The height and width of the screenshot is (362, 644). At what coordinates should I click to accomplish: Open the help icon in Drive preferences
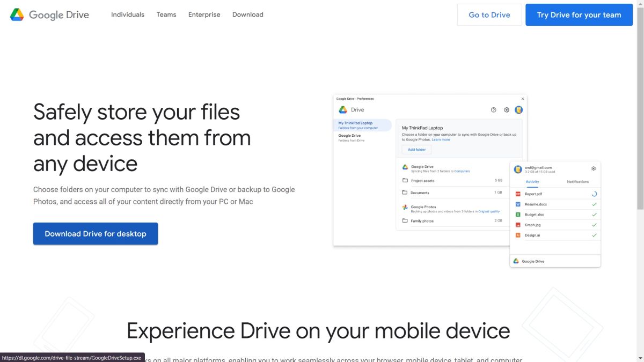pos(493,109)
